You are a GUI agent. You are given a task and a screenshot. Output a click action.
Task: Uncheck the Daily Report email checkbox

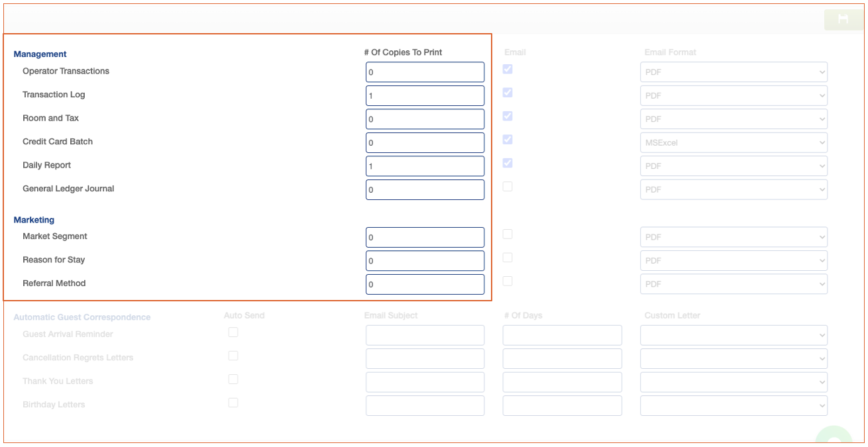[x=508, y=163]
